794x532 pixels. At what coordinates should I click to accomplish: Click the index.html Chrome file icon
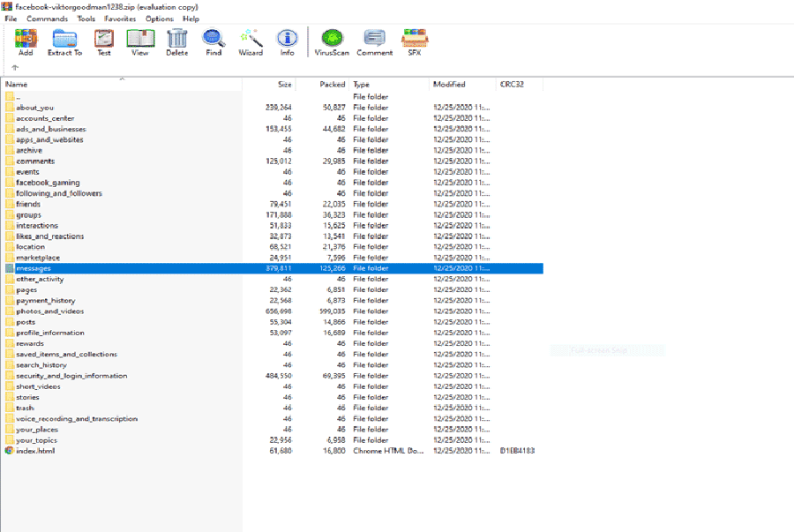[x=9, y=451]
